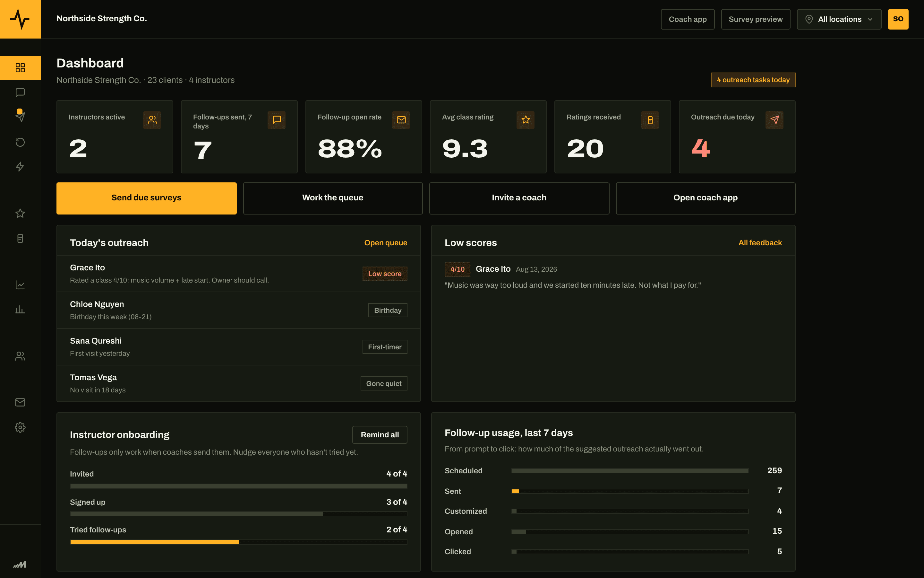
Task: Expand the All locations dropdown
Action: pos(839,19)
